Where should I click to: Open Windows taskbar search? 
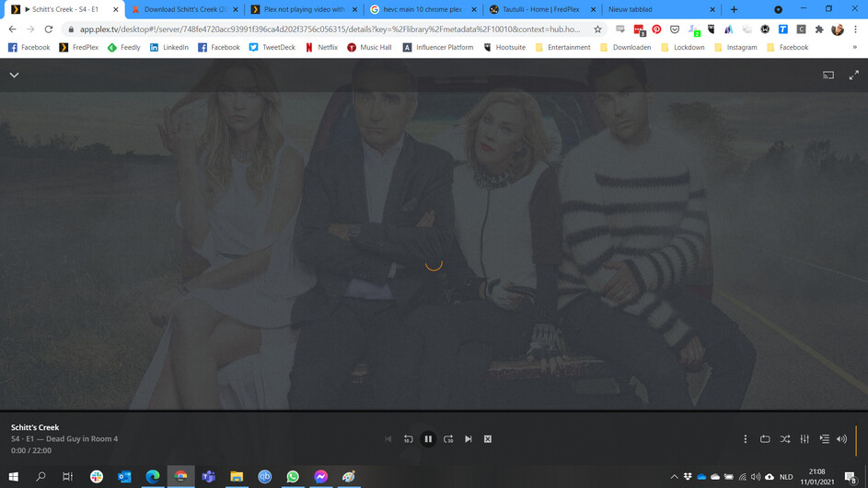(41, 476)
